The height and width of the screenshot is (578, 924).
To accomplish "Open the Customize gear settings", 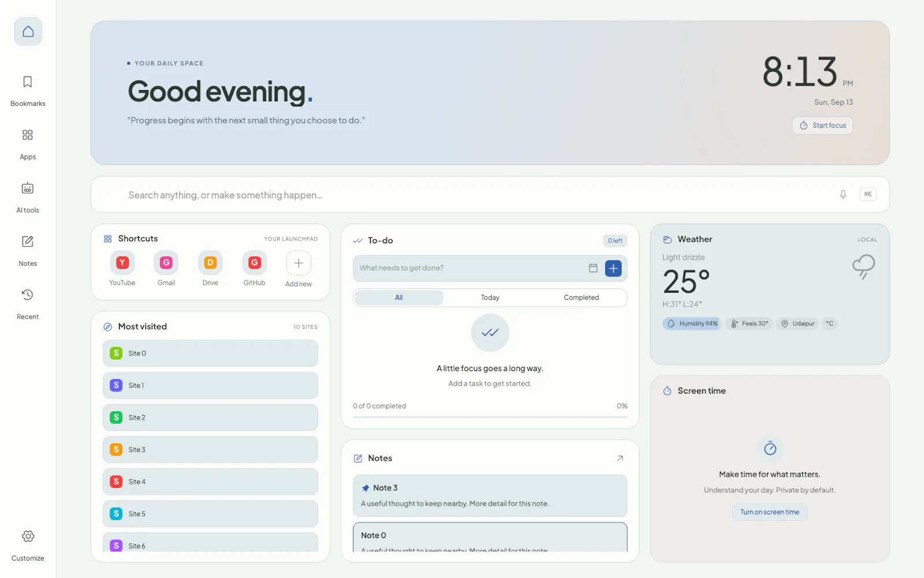I will click(28, 545).
